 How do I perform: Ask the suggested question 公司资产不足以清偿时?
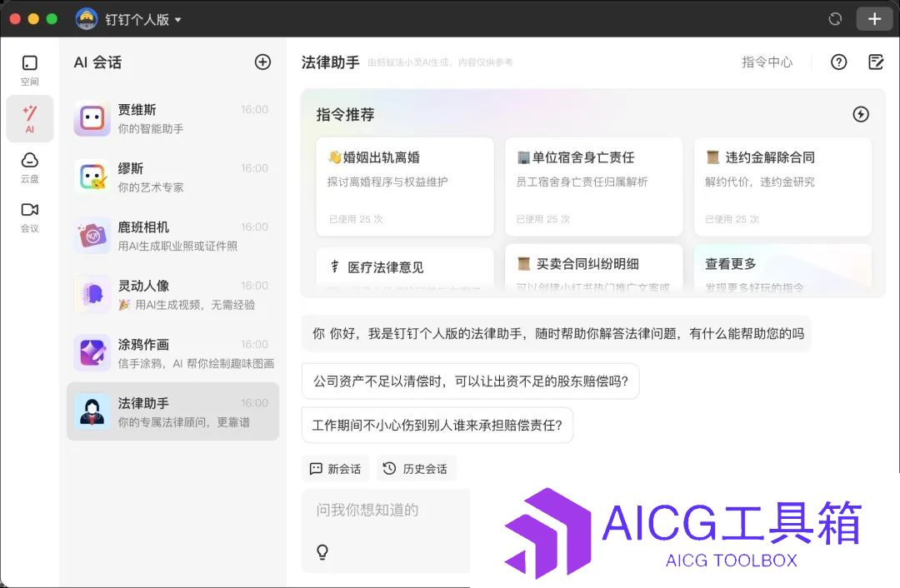click(x=470, y=381)
